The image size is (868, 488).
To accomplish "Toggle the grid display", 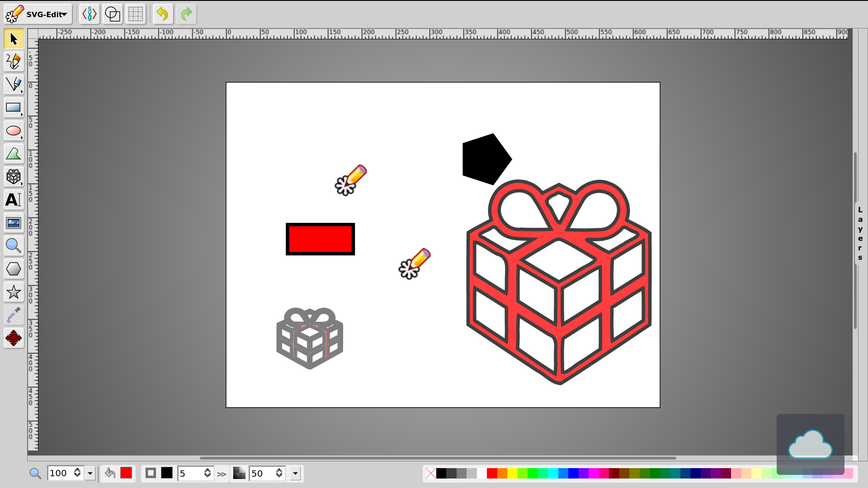I will tap(136, 14).
